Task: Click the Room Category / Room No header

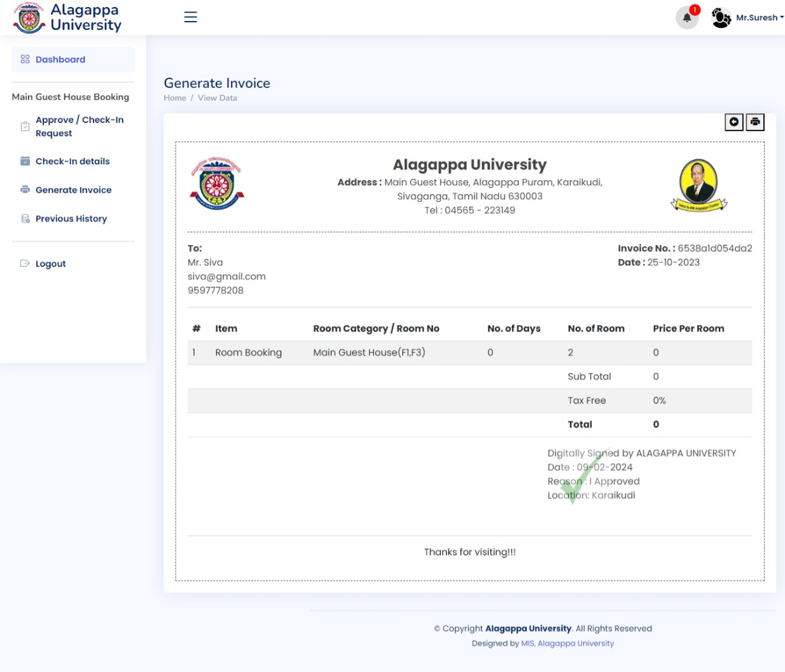Action: 377,329
